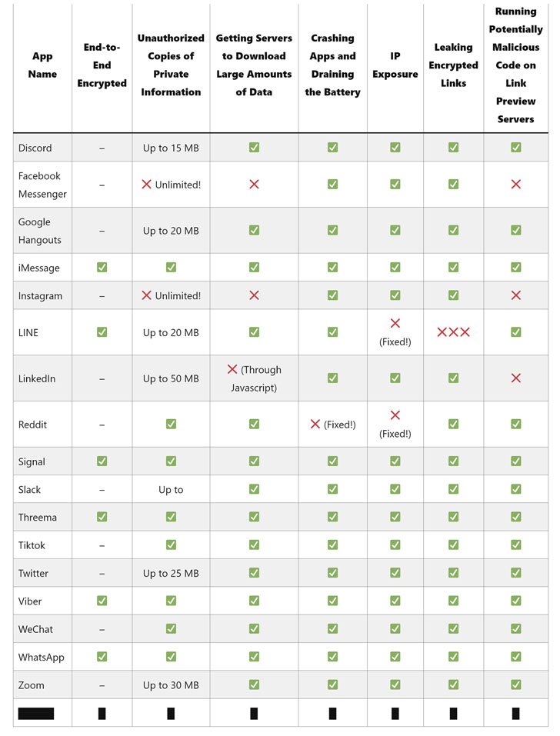
Task: Click the "IP Exposure" column header
Action: pos(395,65)
